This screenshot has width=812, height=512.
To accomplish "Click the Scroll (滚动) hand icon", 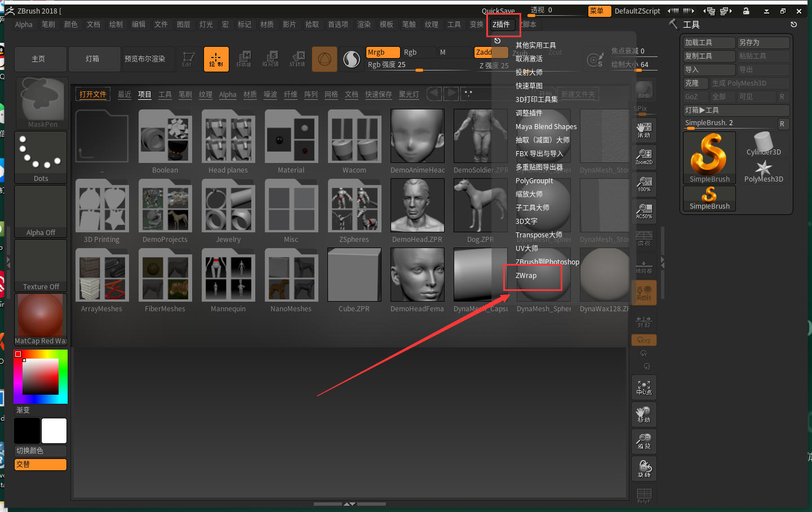I will tap(644, 130).
